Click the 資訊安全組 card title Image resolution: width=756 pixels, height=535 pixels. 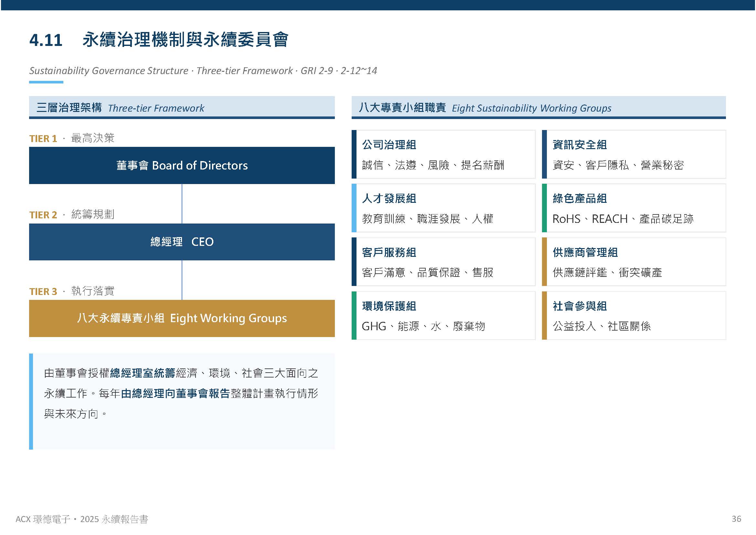580,145
